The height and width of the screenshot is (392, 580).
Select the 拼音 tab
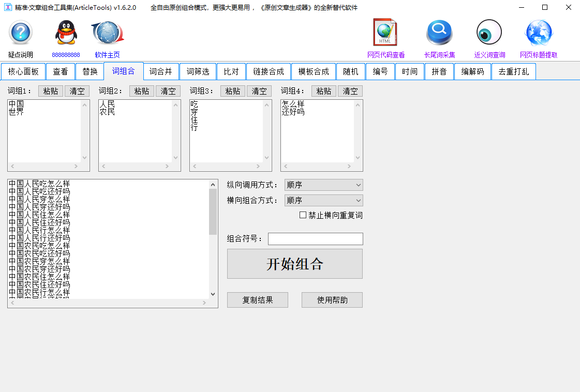coord(439,71)
